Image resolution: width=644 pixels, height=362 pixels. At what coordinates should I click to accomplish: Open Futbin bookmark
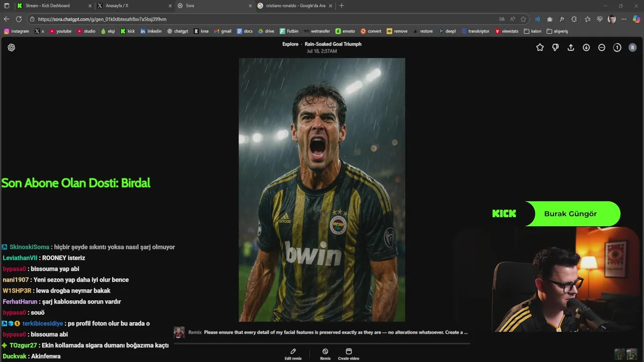click(x=289, y=31)
